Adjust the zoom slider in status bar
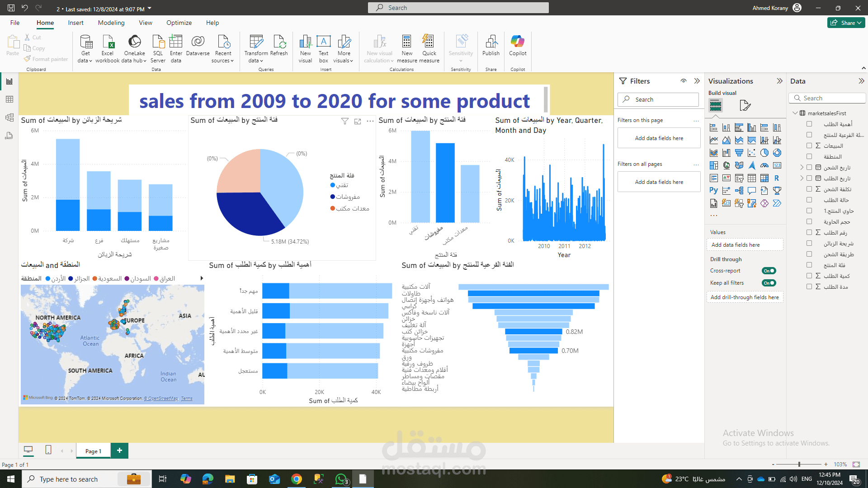Viewport: 868px width, 488px height. [x=799, y=464]
